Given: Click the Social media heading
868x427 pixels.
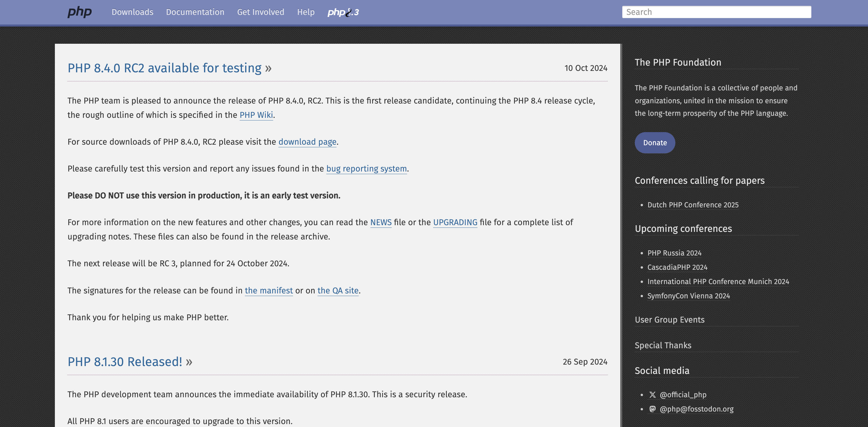Looking at the screenshot, I should tap(662, 371).
